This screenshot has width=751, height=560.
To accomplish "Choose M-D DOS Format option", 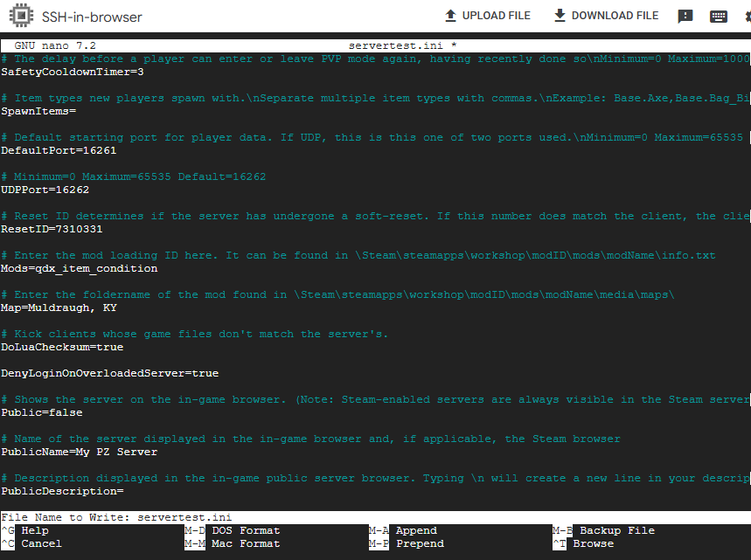I will pos(233,530).
